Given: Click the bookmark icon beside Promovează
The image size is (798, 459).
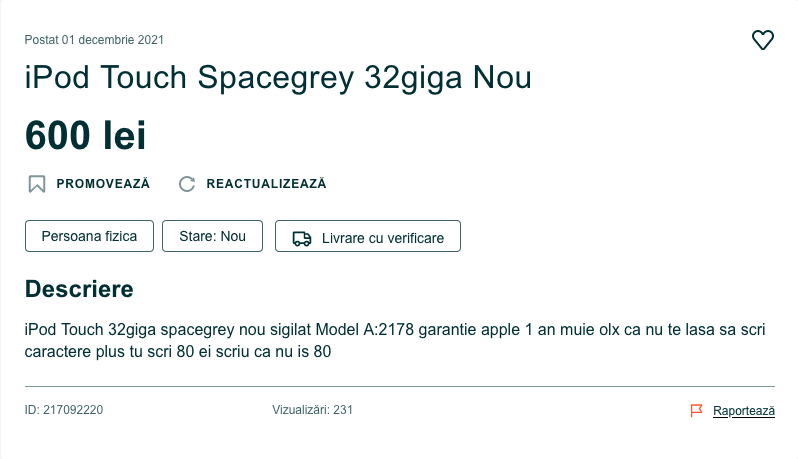Looking at the screenshot, I should [x=37, y=184].
